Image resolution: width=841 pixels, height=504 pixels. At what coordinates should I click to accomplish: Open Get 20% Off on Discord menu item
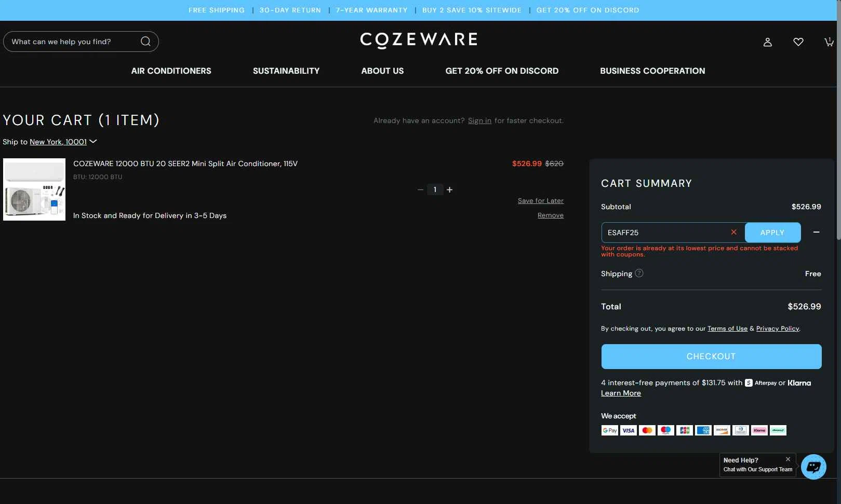pyautogui.click(x=502, y=71)
